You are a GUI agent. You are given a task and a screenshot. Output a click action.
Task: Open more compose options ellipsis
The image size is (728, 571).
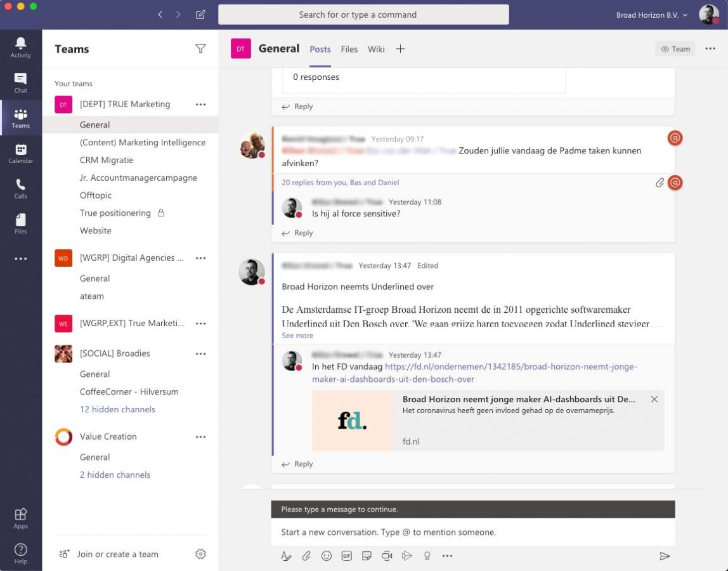click(447, 556)
